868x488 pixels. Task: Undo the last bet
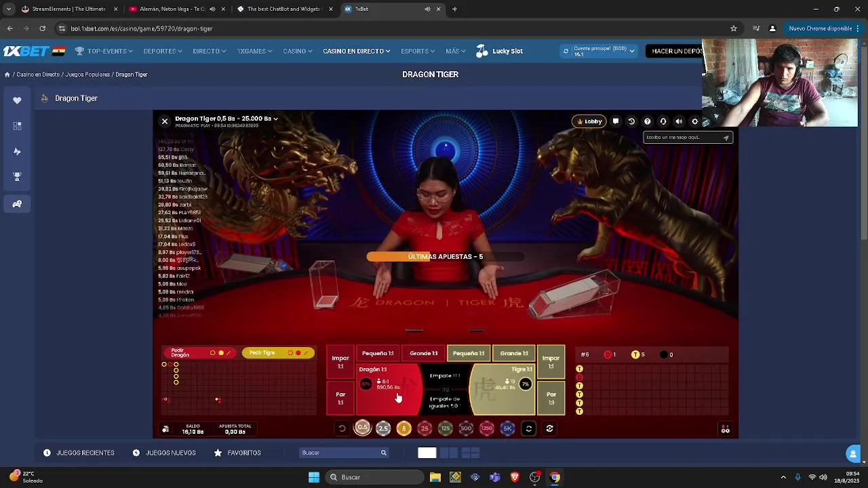coord(342,428)
